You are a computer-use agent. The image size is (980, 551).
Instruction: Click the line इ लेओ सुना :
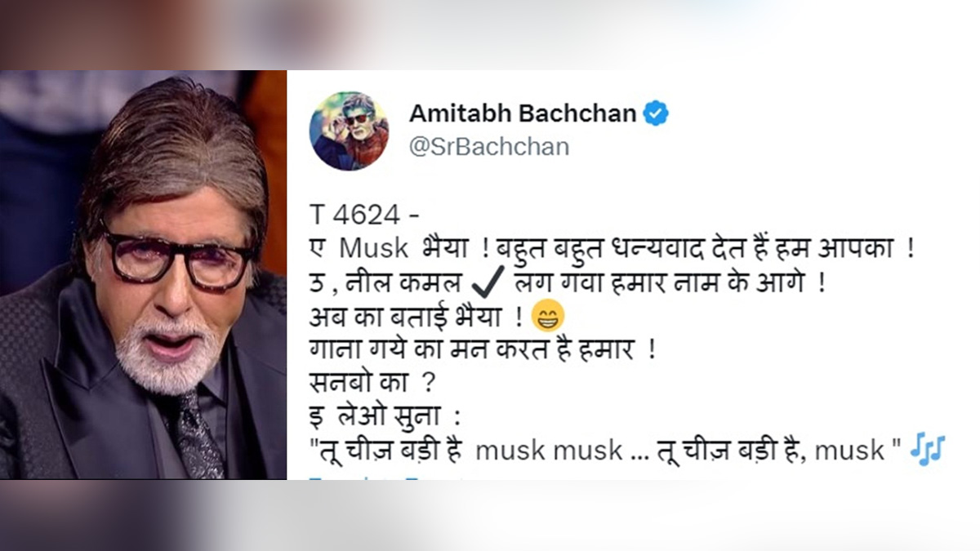[x=385, y=416]
